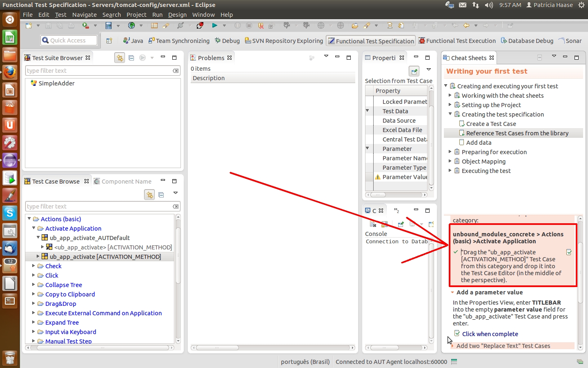Click the Ubuntu One launcher icon

[x=10, y=125]
